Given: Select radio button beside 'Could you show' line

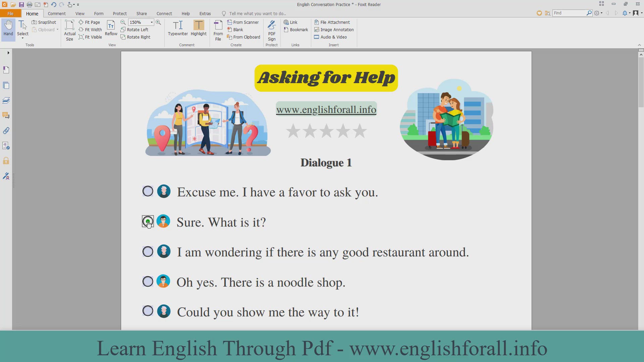Looking at the screenshot, I should coord(148,311).
